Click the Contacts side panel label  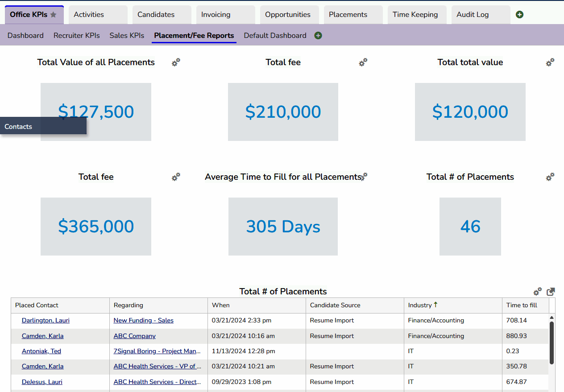(18, 127)
